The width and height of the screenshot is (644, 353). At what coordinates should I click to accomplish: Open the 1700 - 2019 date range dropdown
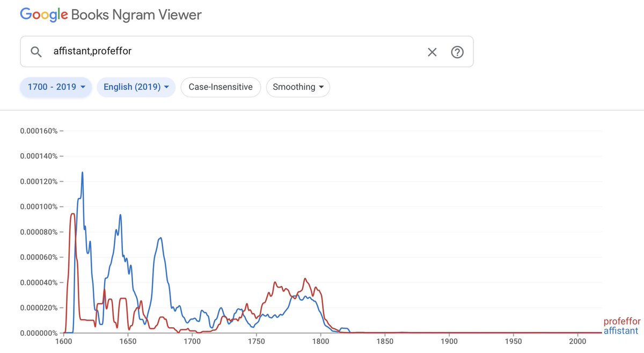click(56, 87)
